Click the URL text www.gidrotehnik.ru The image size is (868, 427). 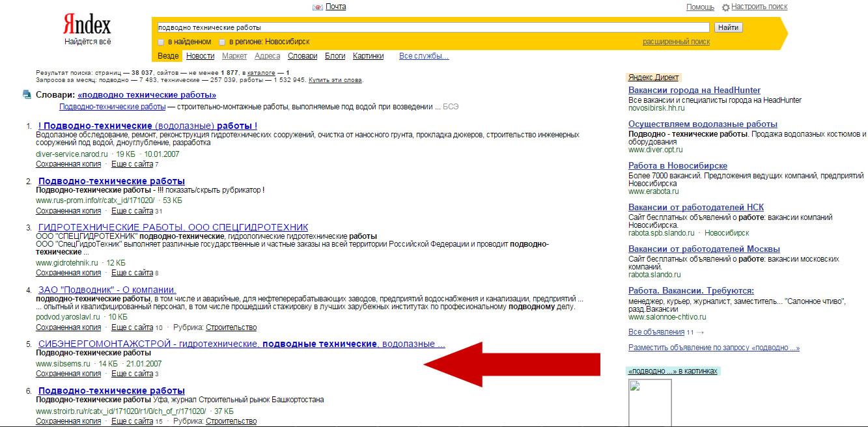(x=67, y=263)
